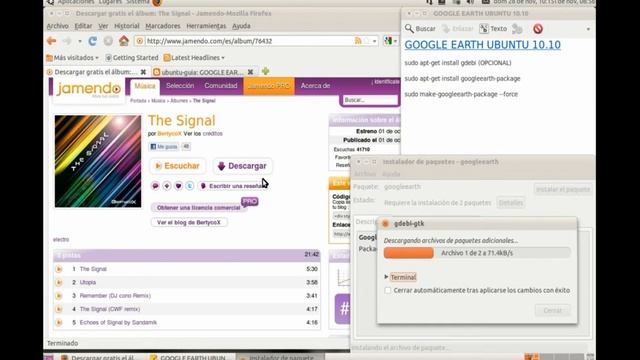Open the Jamendo PRO tab
The image size is (640, 360).
(x=269, y=86)
